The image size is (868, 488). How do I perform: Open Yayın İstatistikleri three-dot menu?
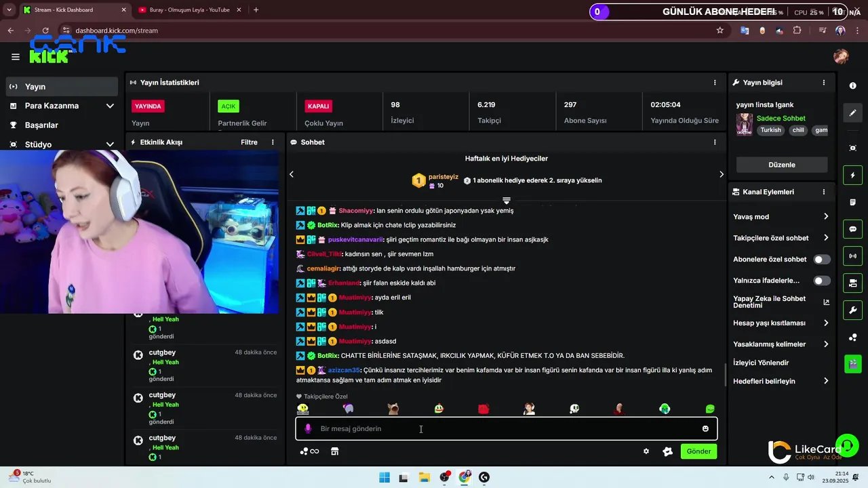coord(715,83)
